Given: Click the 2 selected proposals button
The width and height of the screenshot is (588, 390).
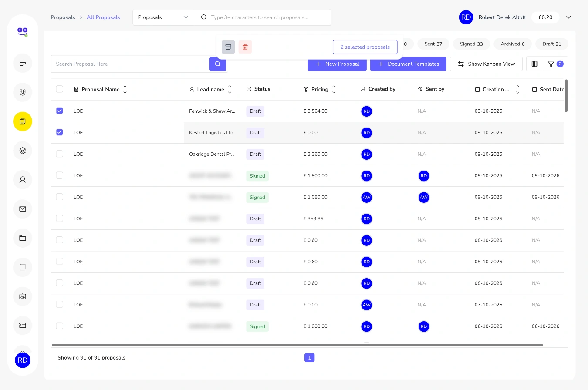Looking at the screenshot, I should pyautogui.click(x=365, y=47).
